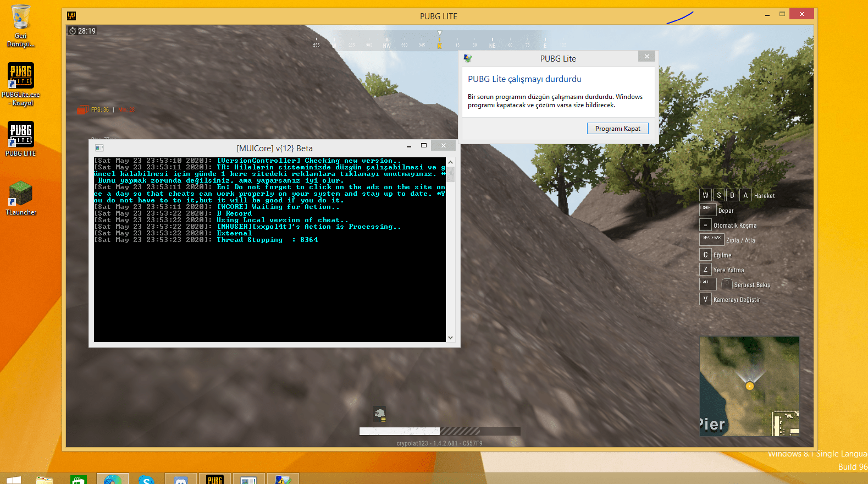Click the D movement key icon
Image resolution: width=868 pixels, height=484 pixels.
732,195
